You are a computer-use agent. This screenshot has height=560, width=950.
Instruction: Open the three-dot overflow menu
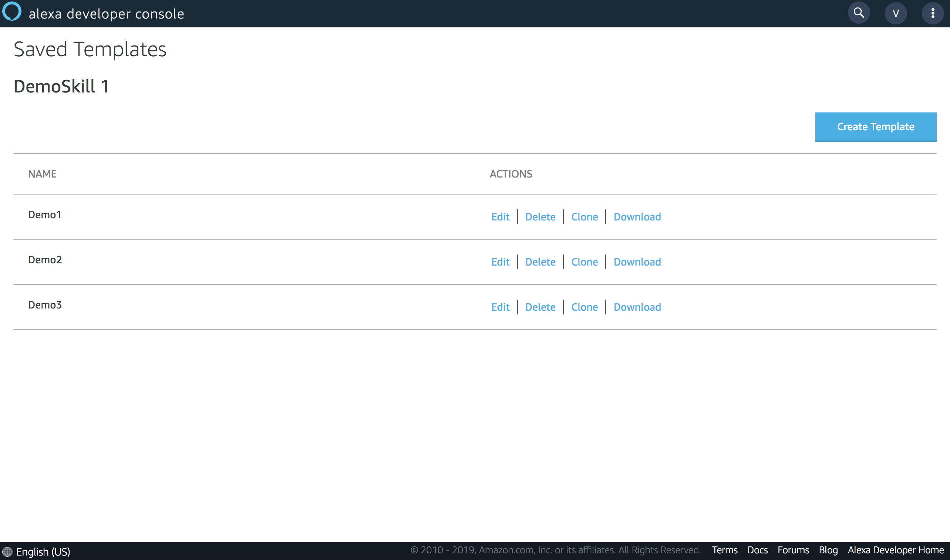(933, 13)
